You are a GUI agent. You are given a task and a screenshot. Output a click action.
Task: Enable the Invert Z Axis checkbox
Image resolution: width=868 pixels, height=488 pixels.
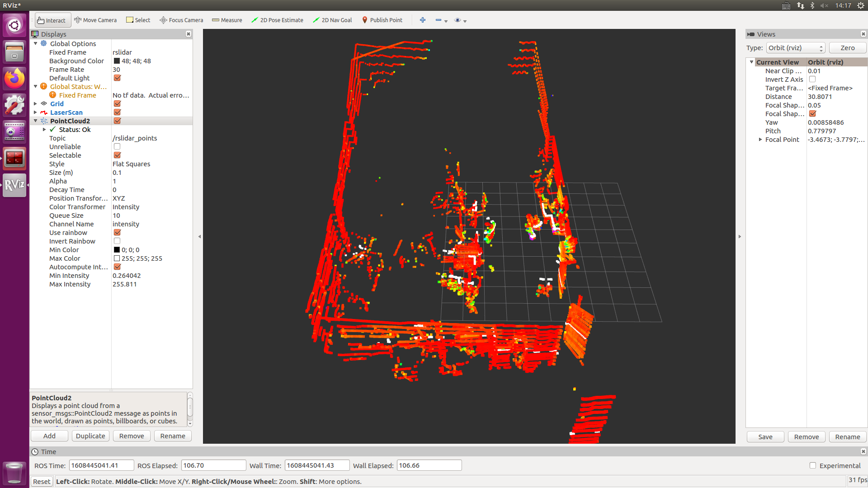pos(812,80)
